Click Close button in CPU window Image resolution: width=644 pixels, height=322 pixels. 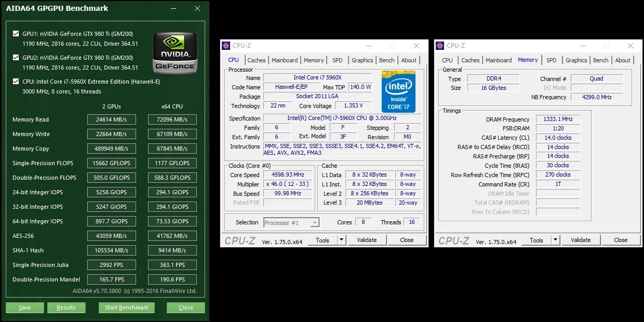(407, 240)
